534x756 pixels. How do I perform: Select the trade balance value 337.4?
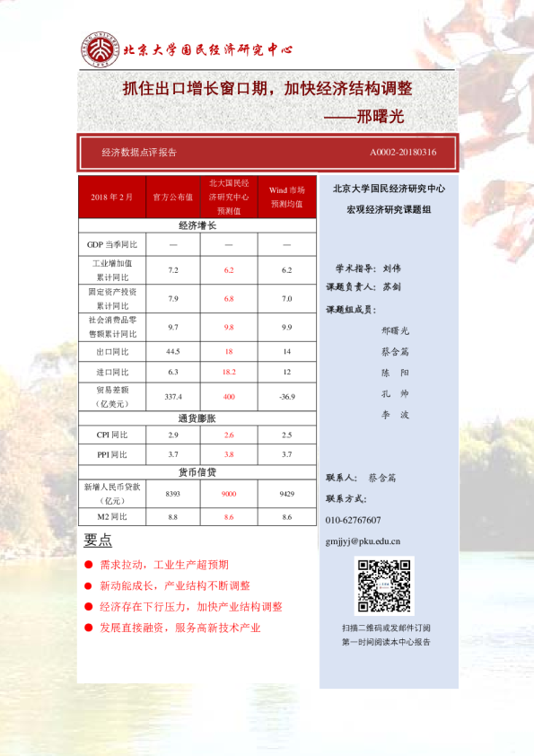[x=173, y=397]
